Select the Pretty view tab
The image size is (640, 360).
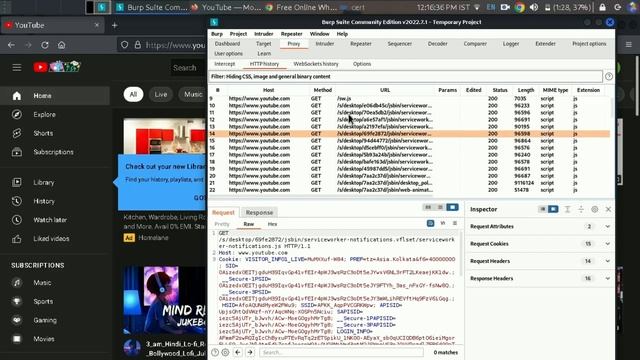222,224
